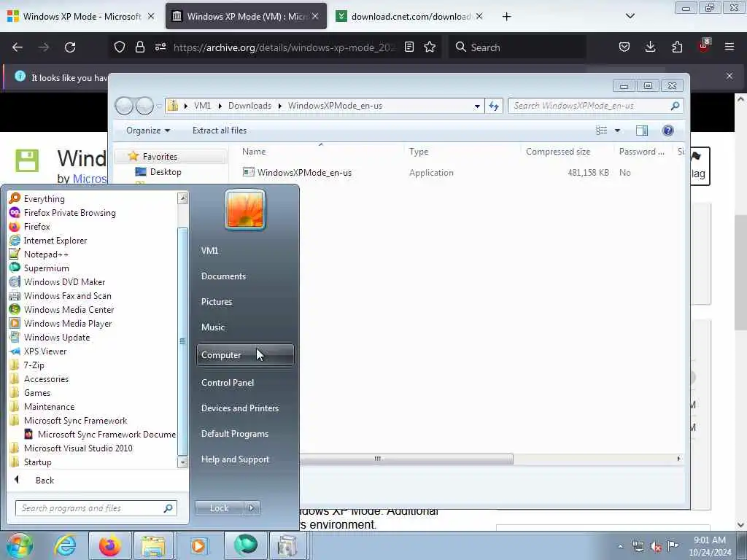Viewport: 747px width, 560px height.
Task: Switch to Windows XP Mode - Microsoft tab
Action: click(81, 16)
